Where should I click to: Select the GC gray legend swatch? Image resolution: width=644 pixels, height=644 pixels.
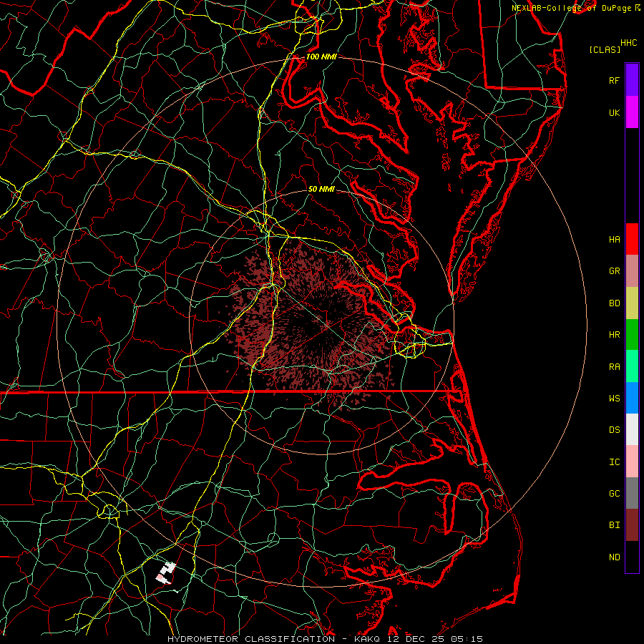(x=632, y=493)
